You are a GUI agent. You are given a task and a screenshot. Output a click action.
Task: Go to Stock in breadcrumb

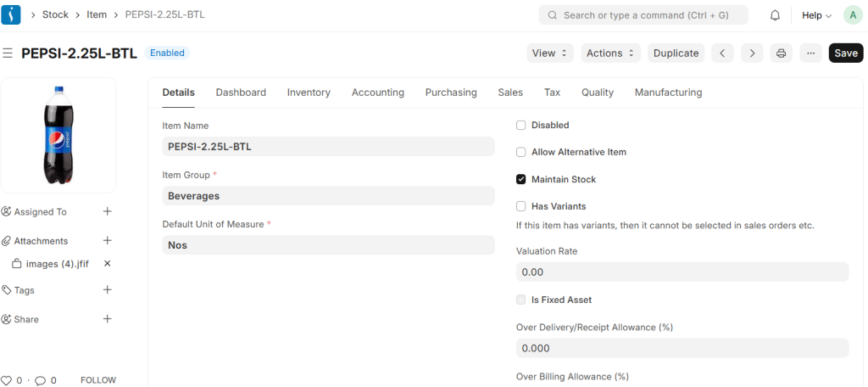point(55,15)
